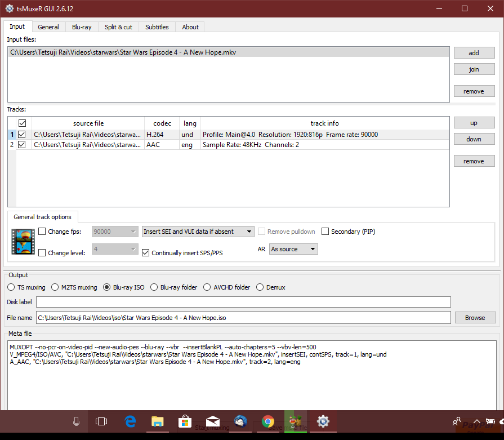Image resolution: width=504 pixels, height=440 pixels.
Task: Select the General track options tab
Action: coord(42,217)
